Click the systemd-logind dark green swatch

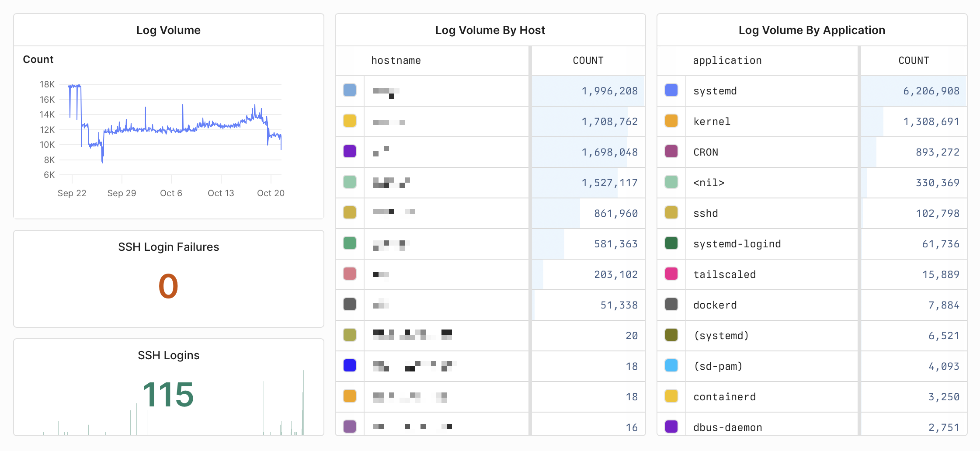point(671,243)
